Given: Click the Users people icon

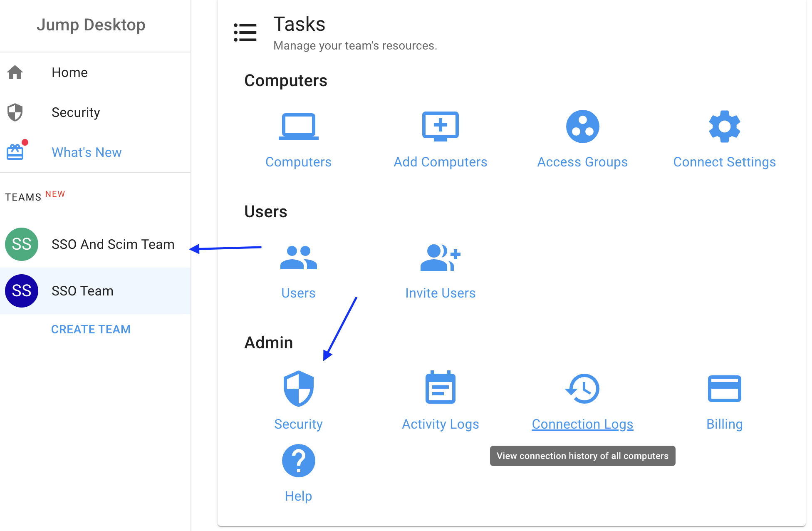Looking at the screenshot, I should [298, 258].
